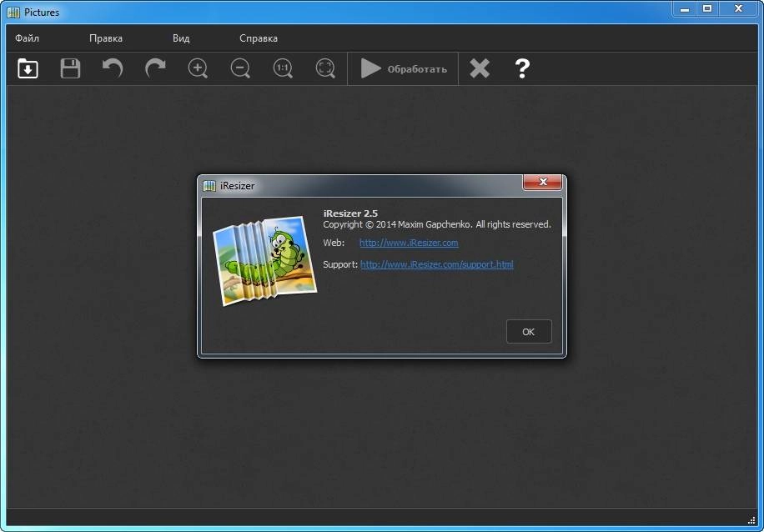This screenshot has height=532, width=764.
Task: Open help with the question mark icon
Action: [522, 68]
